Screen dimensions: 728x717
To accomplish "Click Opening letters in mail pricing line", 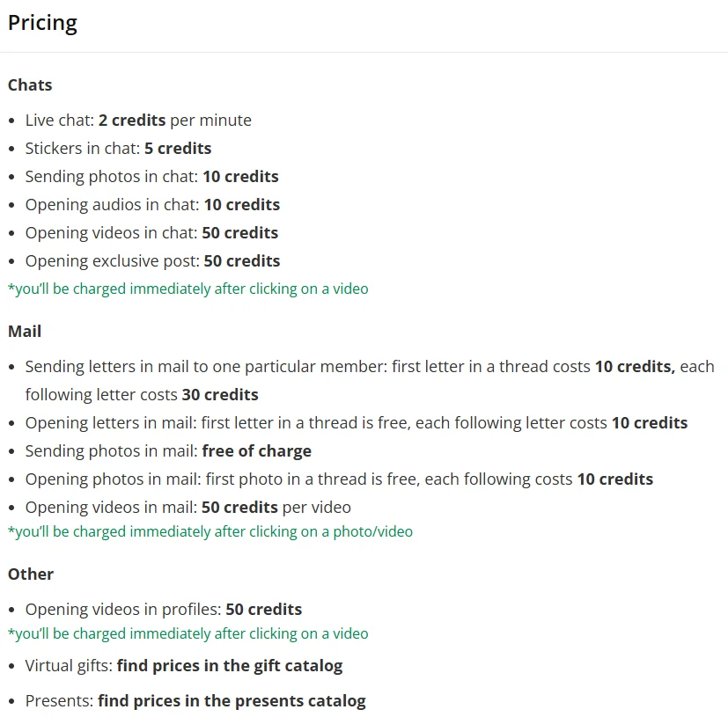I will (357, 423).
